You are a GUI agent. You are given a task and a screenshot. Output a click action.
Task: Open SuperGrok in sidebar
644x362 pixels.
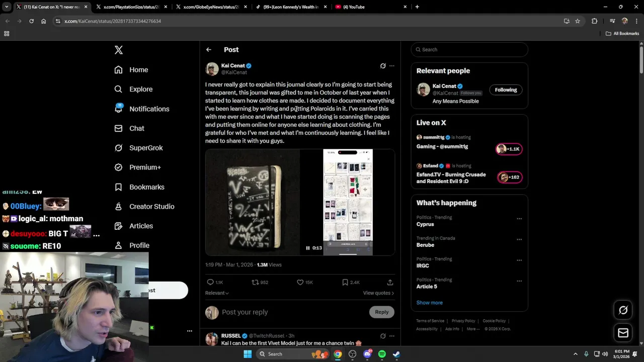[x=138, y=148]
